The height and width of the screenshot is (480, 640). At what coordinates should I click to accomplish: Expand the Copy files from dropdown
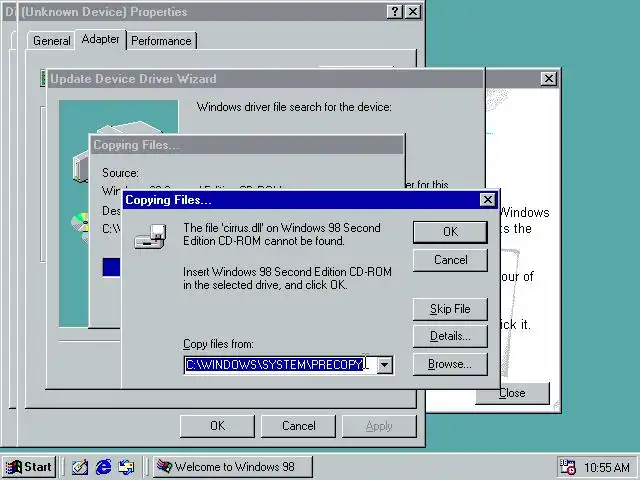(384, 365)
